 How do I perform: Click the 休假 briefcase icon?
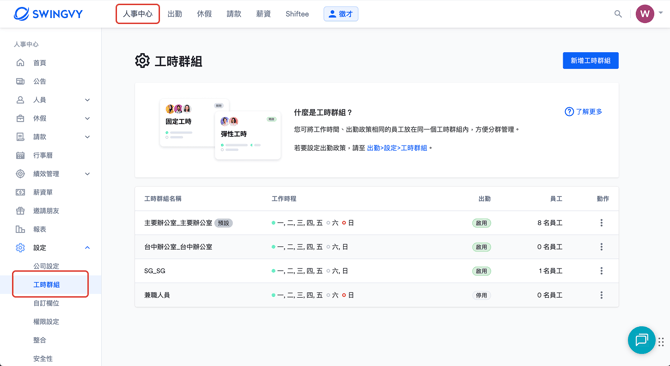tap(20, 118)
